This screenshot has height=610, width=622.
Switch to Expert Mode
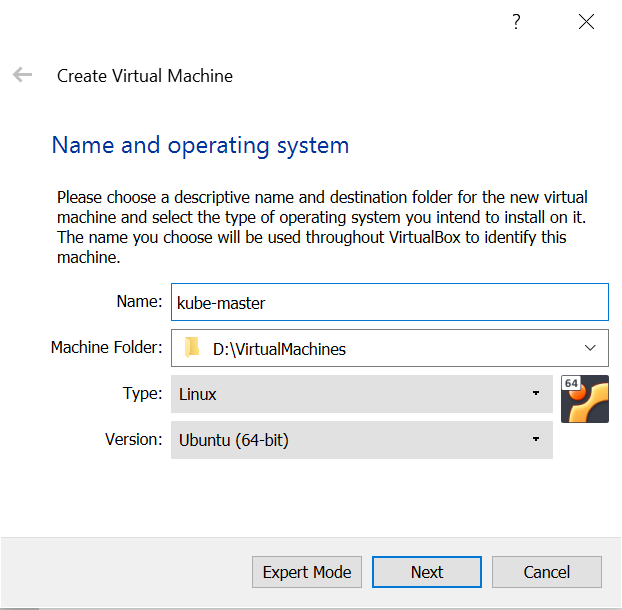(307, 572)
